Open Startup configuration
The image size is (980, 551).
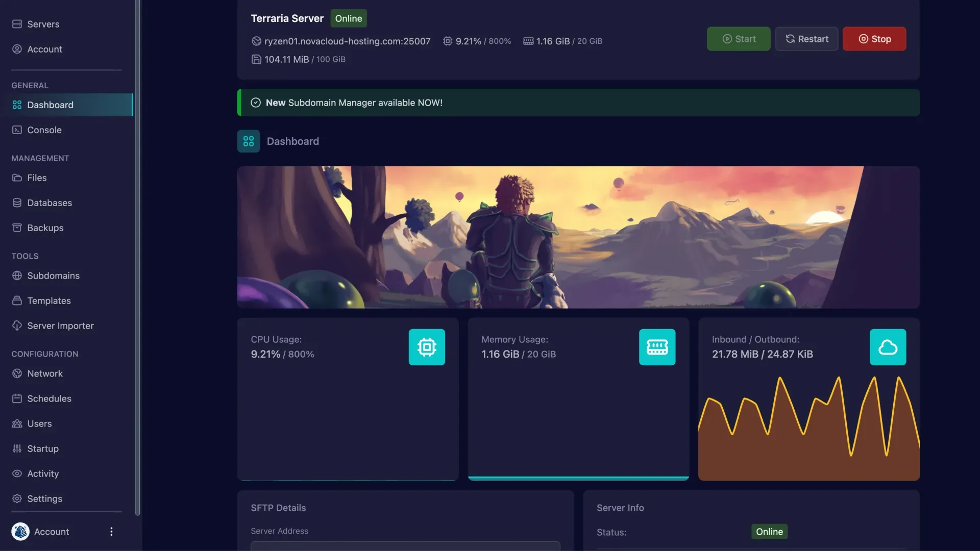pos(66,448)
